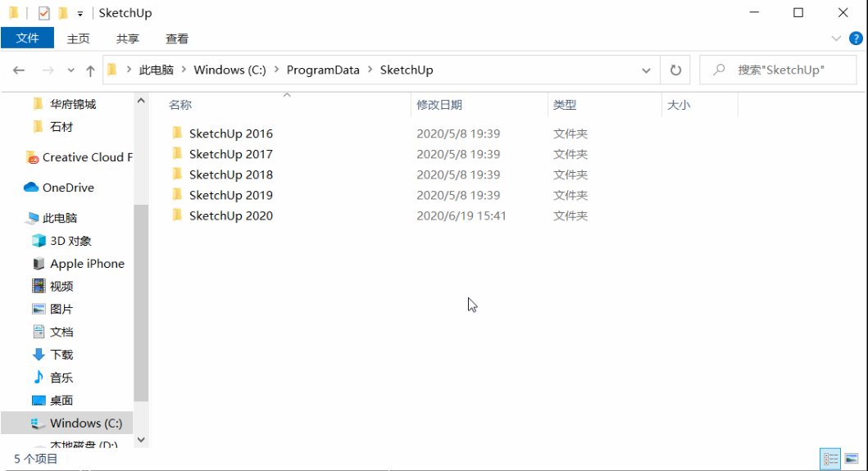Select the SketchUp 2019 folder
868x471 pixels.
tap(231, 195)
